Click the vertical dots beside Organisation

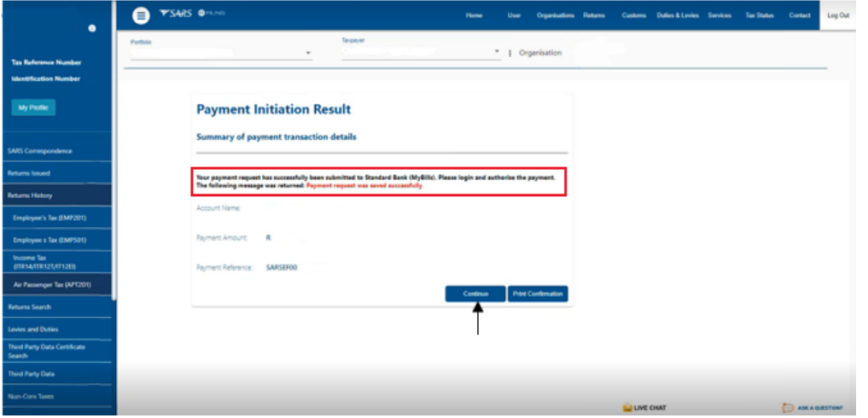[510, 53]
